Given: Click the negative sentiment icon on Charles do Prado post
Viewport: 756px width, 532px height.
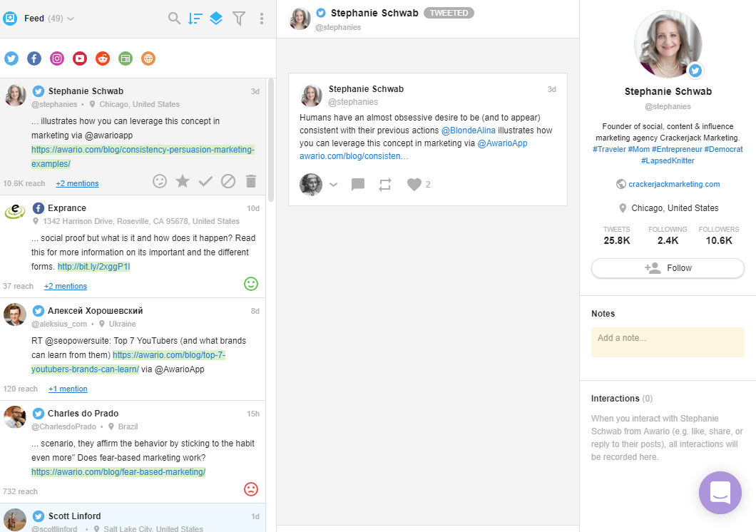Looking at the screenshot, I should (x=251, y=489).
